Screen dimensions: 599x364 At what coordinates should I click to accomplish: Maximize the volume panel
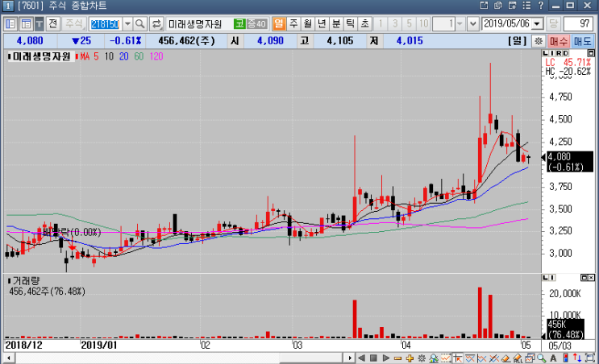pos(584,278)
